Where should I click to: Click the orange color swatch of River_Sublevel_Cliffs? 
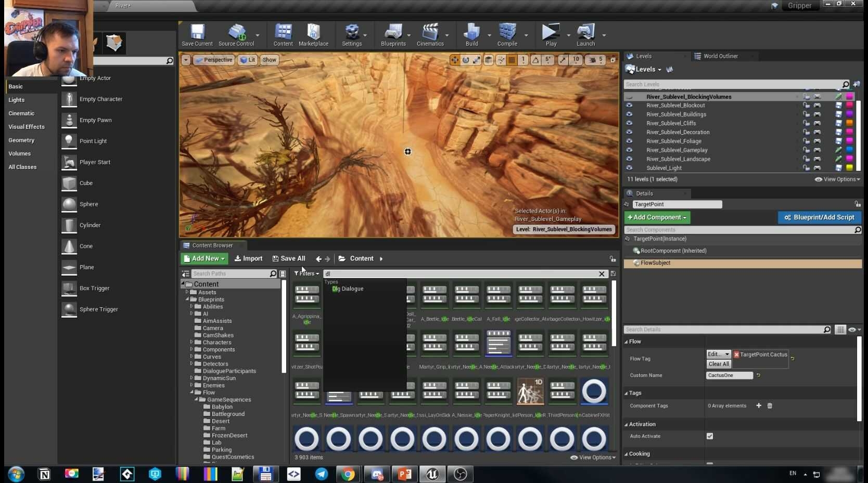click(x=850, y=123)
